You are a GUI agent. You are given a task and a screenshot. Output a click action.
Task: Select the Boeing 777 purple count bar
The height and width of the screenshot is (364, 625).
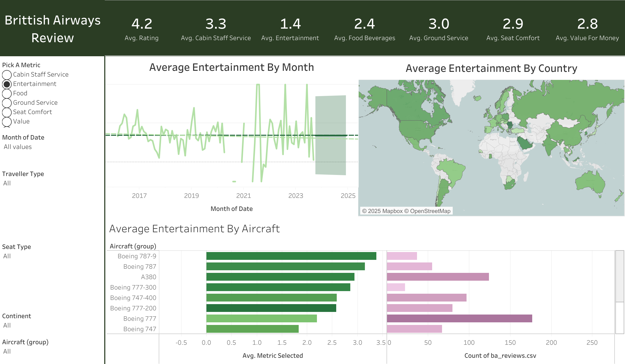pos(459,318)
